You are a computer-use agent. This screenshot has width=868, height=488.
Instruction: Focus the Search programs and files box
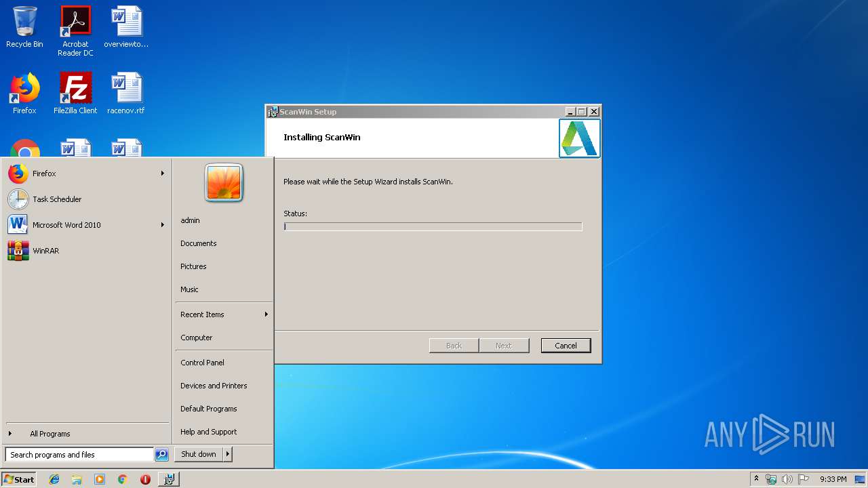pyautogui.click(x=79, y=455)
